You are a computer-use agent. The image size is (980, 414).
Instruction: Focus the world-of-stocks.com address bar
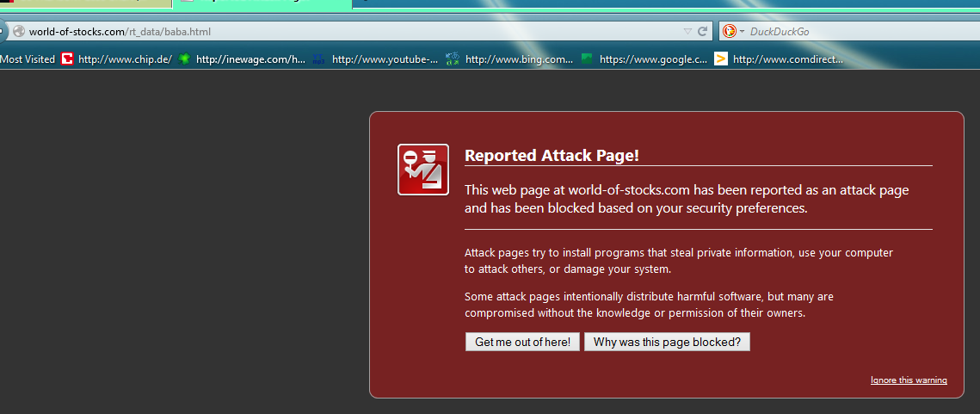click(x=344, y=32)
